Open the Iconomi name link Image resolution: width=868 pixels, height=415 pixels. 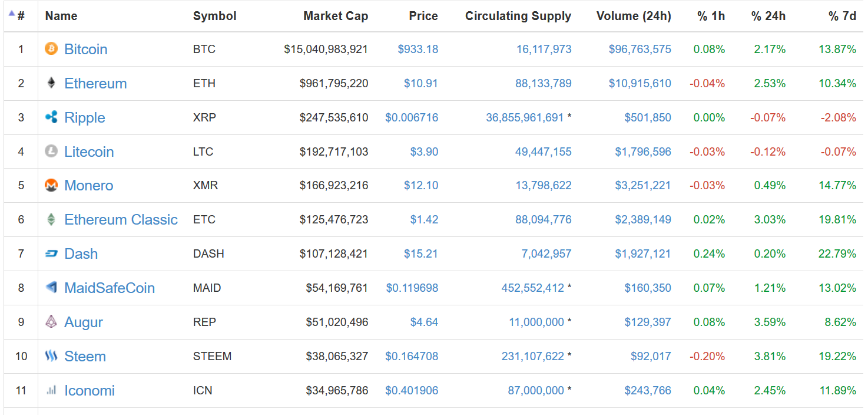(90, 390)
